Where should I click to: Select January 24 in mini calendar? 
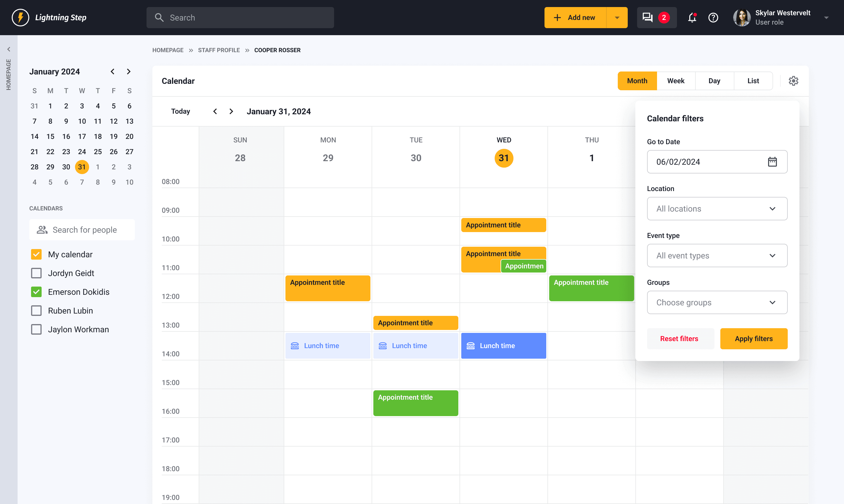click(82, 151)
